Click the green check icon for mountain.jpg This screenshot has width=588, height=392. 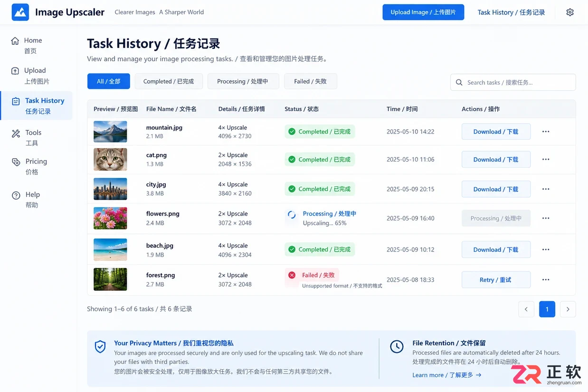(292, 132)
